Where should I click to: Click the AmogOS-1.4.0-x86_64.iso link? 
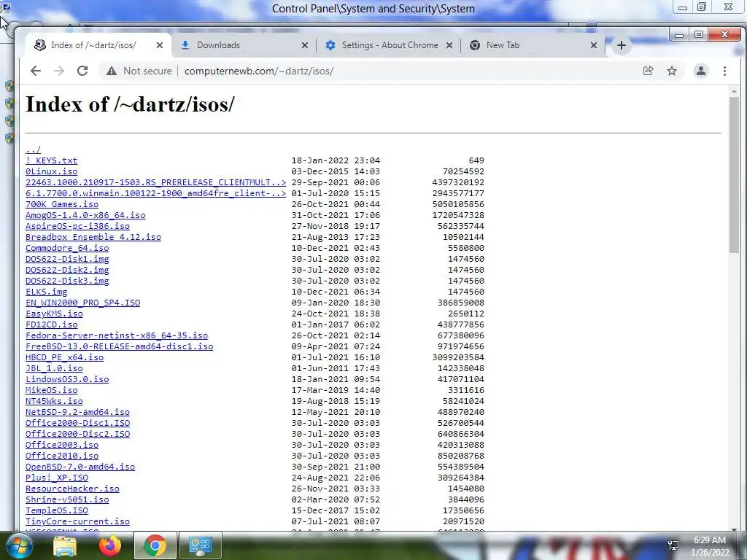pyautogui.click(x=86, y=215)
